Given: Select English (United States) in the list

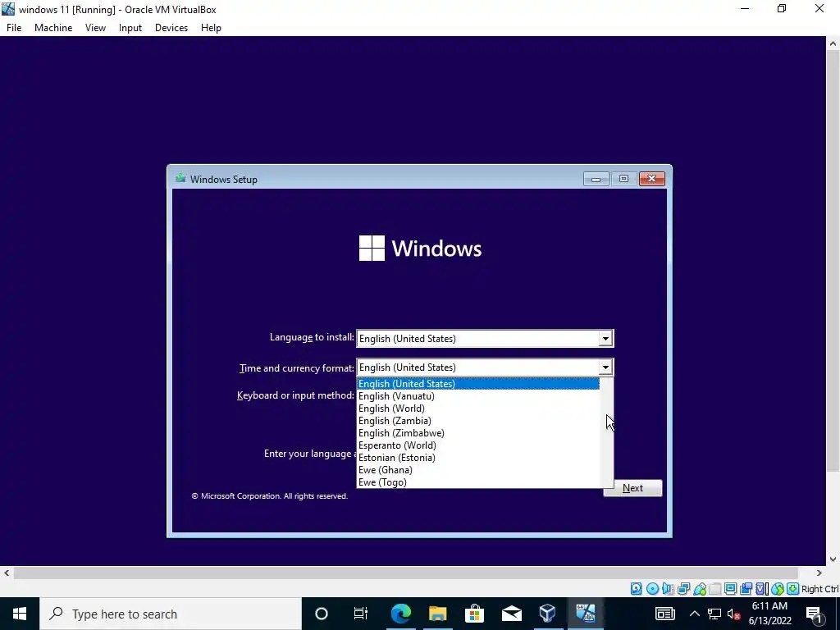Looking at the screenshot, I should tap(478, 384).
